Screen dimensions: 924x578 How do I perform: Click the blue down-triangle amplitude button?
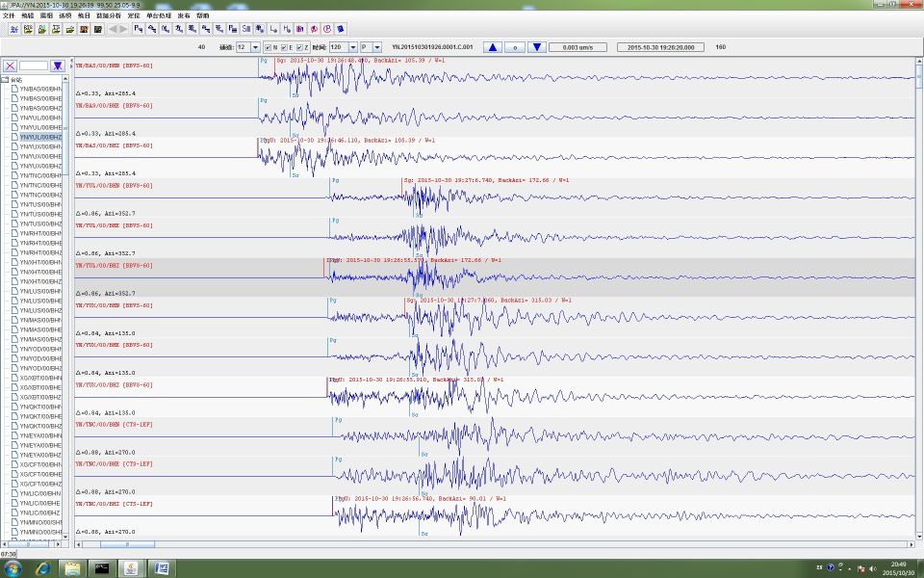pyautogui.click(x=537, y=47)
